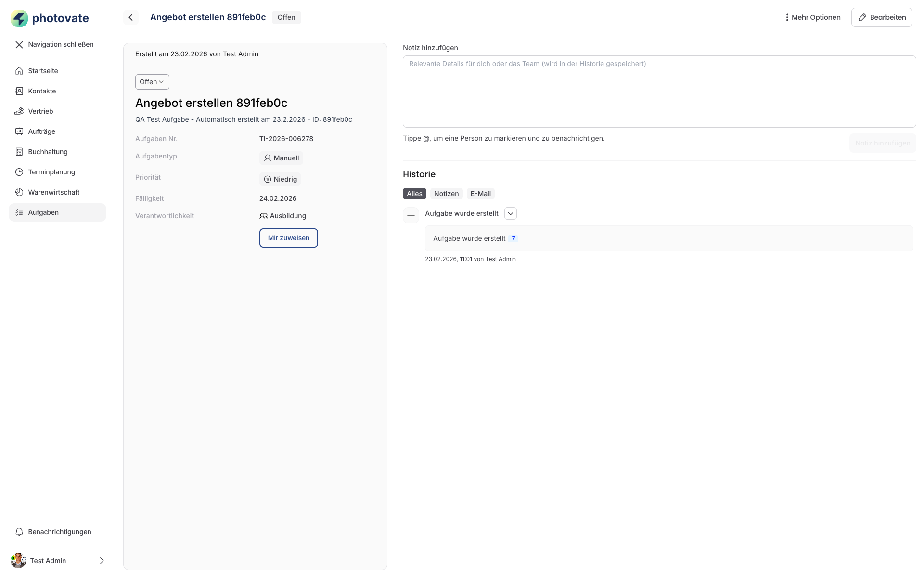Open the Mehr Optionen menu
The height and width of the screenshot is (578, 924).
pos(812,17)
